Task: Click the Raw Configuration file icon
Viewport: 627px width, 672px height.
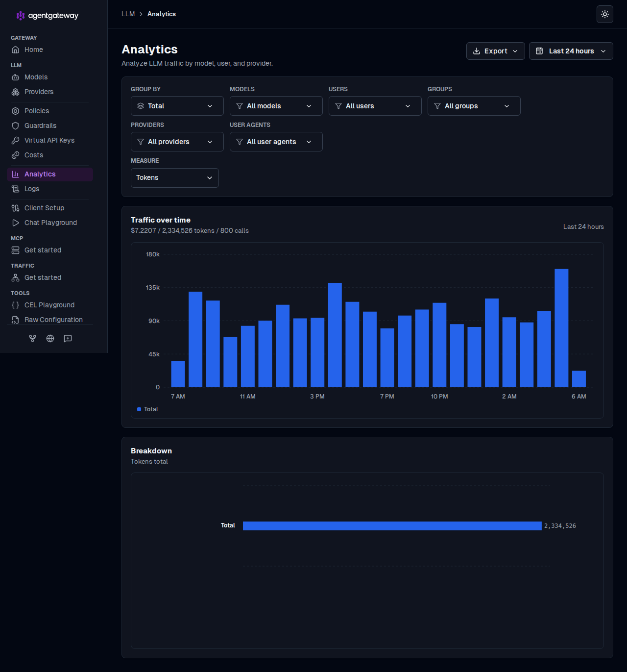Action: (x=15, y=320)
